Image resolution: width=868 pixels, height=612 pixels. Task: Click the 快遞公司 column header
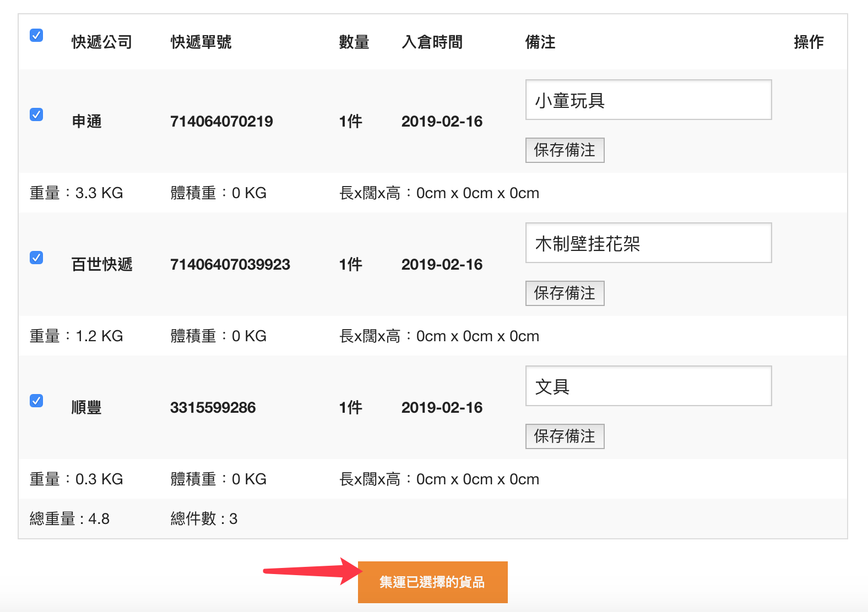click(102, 42)
